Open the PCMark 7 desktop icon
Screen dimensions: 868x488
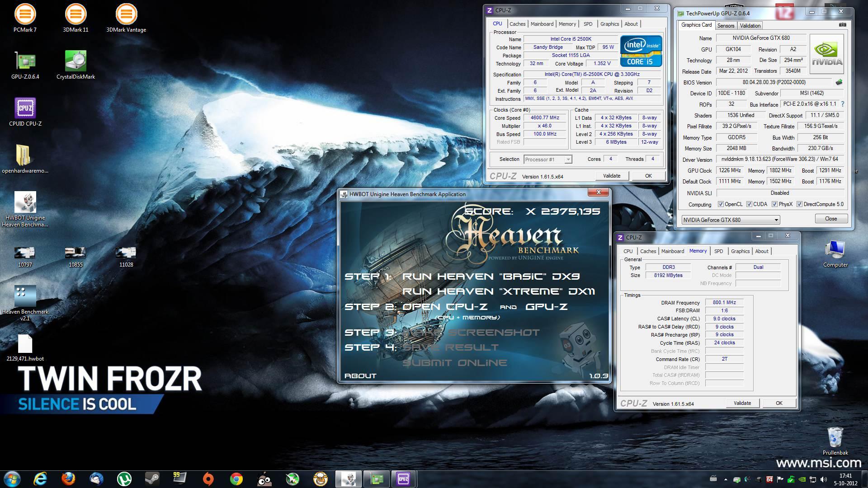[25, 18]
